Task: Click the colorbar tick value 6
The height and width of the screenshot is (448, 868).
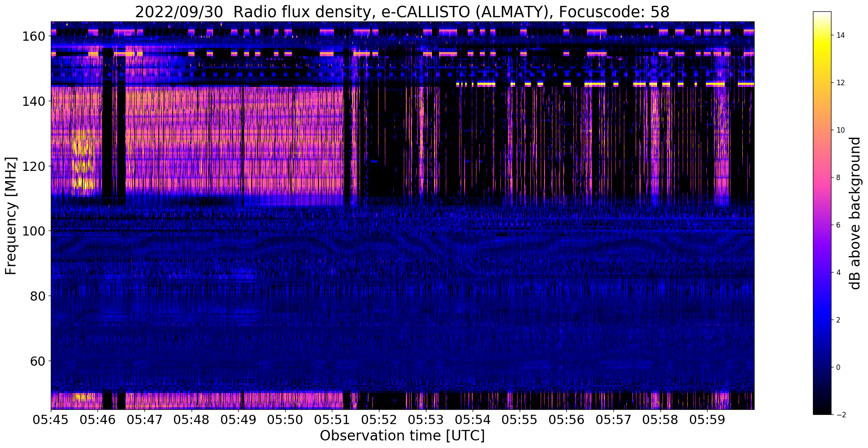Action: pyautogui.click(x=838, y=225)
